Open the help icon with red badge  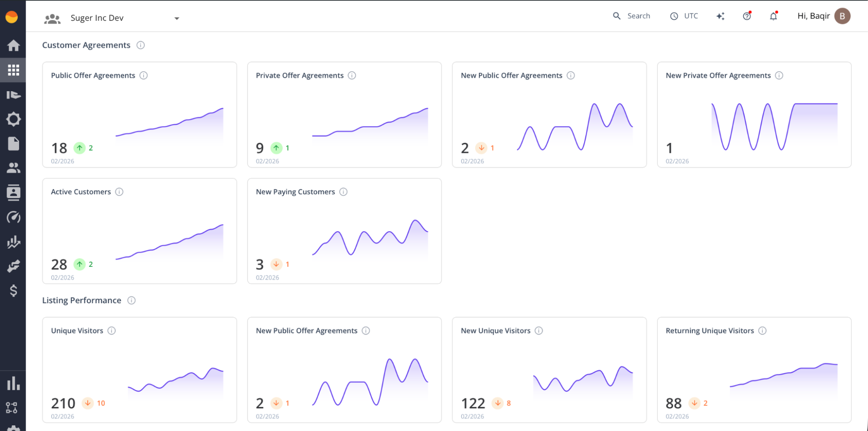(x=746, y=16)
